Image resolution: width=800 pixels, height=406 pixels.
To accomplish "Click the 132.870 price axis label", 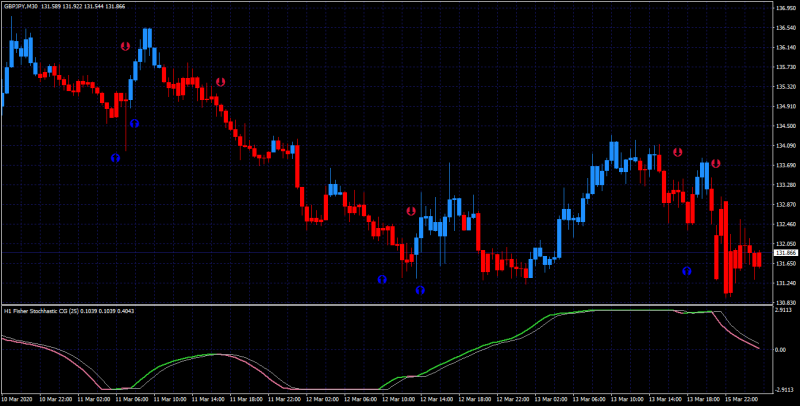I will [786, 205].
